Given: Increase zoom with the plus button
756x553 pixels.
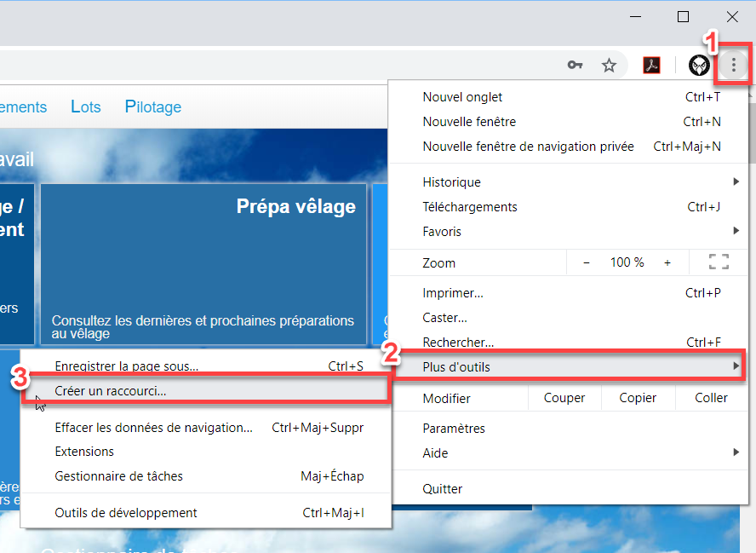Looking at the screenshot, I should click(x=667, y=262).
